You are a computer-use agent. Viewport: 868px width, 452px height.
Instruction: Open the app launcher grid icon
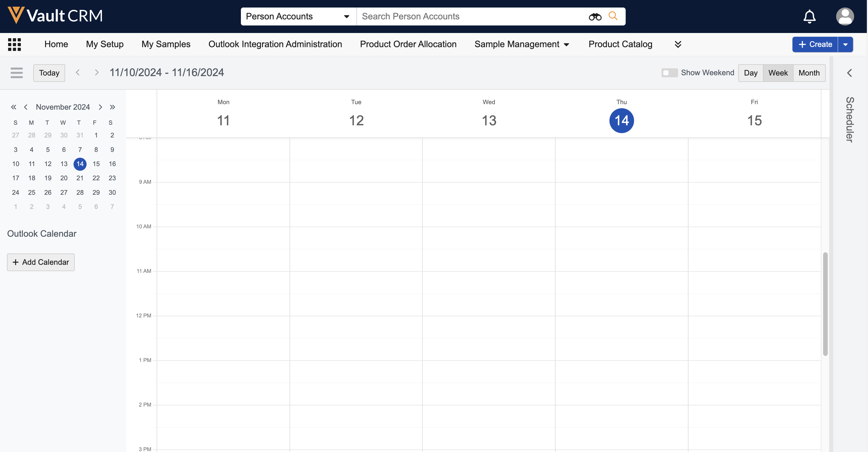pyautogui.click(x=14, y=44)
